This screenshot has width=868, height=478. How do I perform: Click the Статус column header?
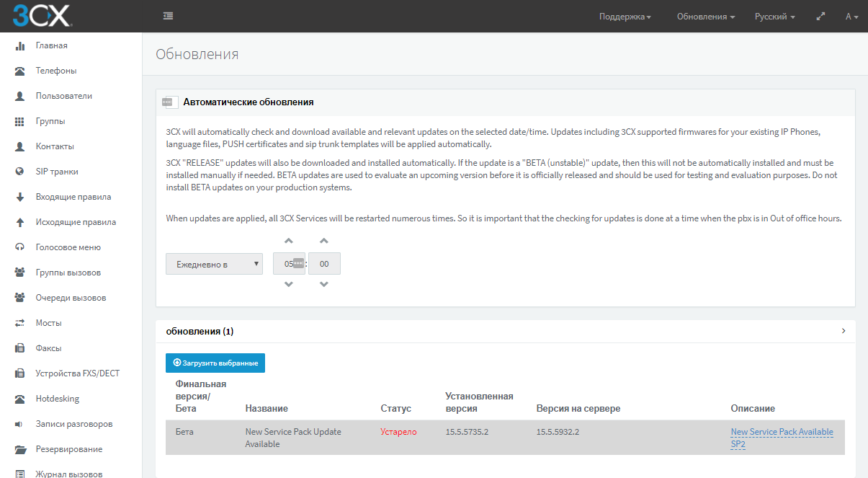coord(395,409)
